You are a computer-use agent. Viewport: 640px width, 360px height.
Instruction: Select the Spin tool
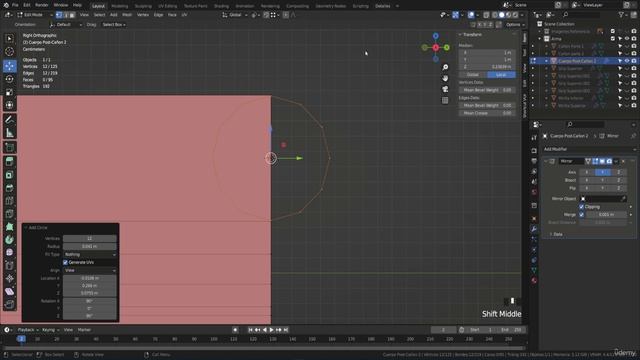[x=9, y=240]
